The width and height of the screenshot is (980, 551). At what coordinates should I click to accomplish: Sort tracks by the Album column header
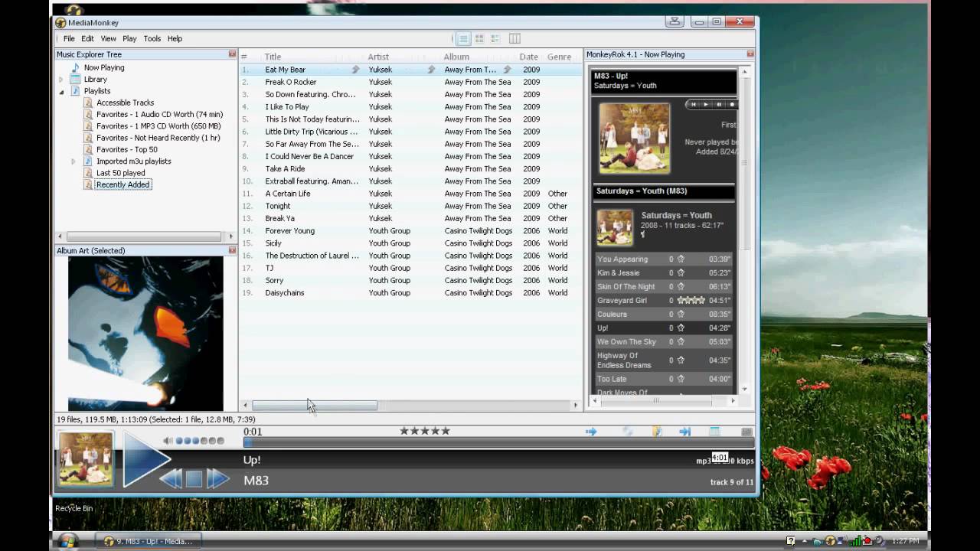(x=456, y=57)
